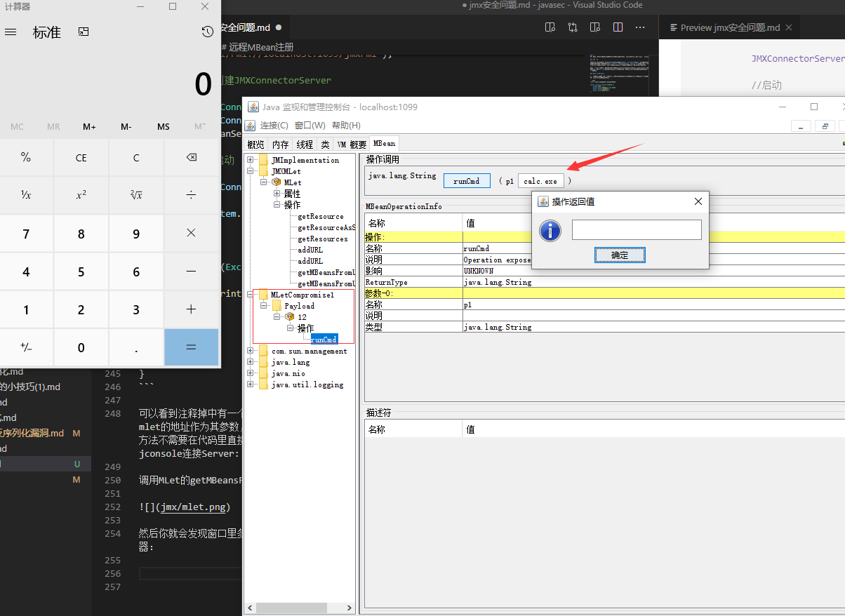Image resolution: width=845 pixels, height=616 pixels.
Task: Collapse the Payload tree node
Action: tap(264, 306)
